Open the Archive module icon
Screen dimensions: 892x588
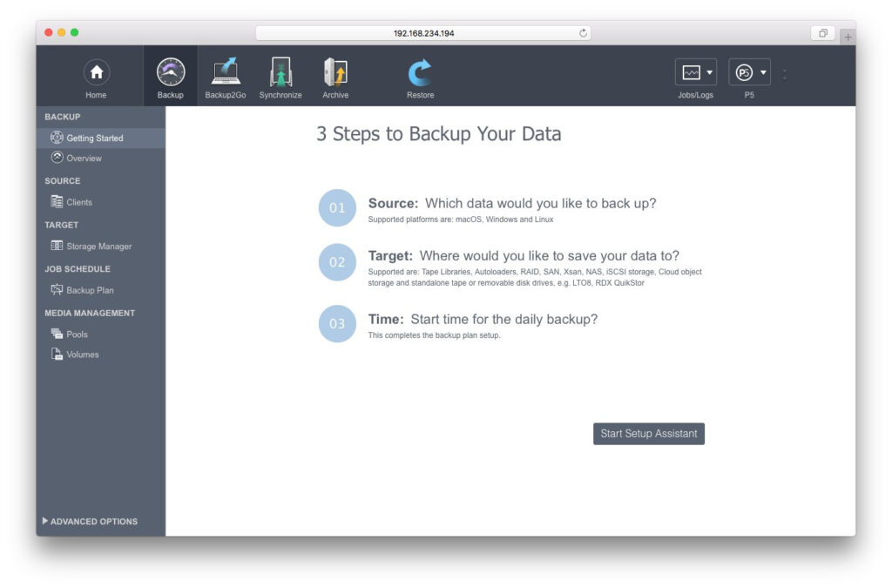(x=335, y=72)
